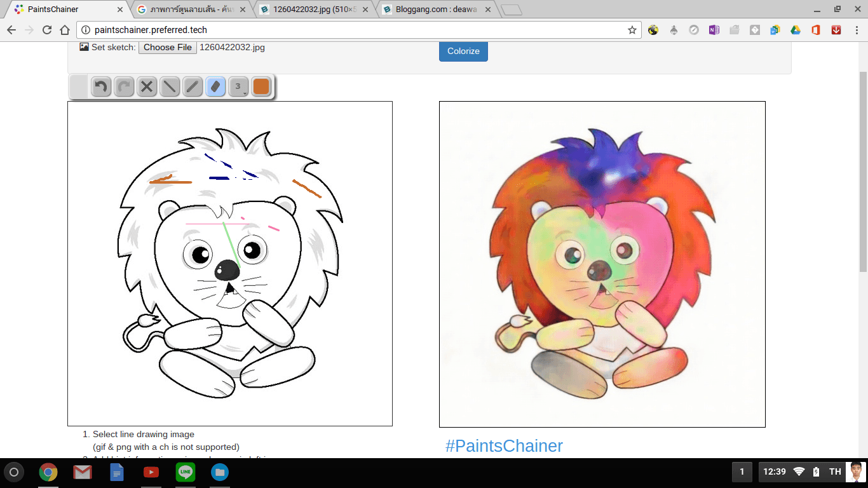
Task: Click the sketch drawing canvas with the lion
Action: click(x=230, y=264)
